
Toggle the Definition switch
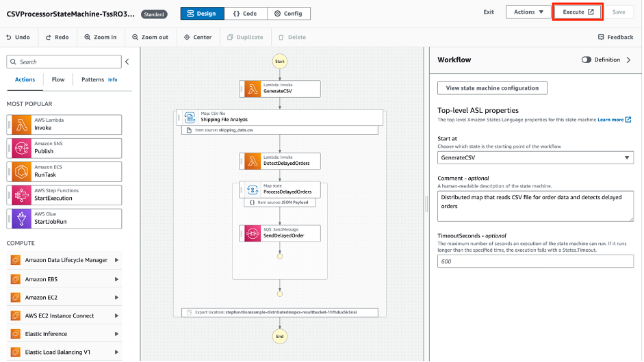click(x=586, y=60)
